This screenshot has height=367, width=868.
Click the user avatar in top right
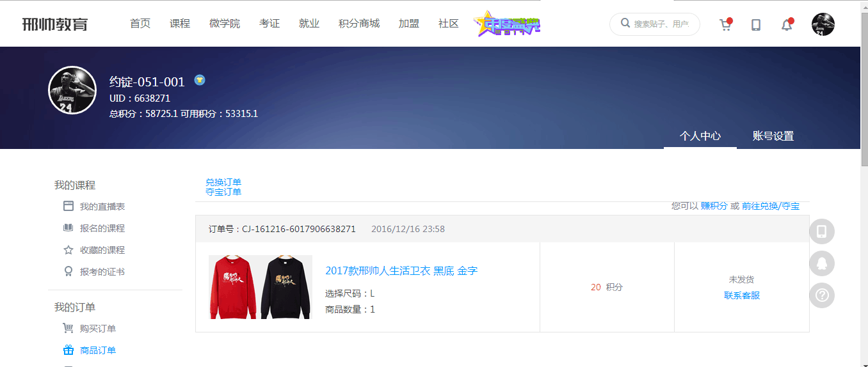coord(823,24)
